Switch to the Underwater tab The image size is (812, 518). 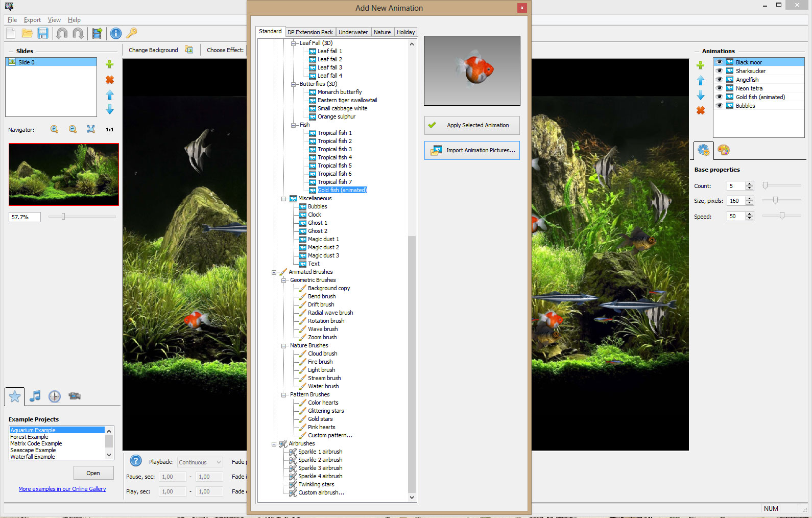[x=353, y=32]
